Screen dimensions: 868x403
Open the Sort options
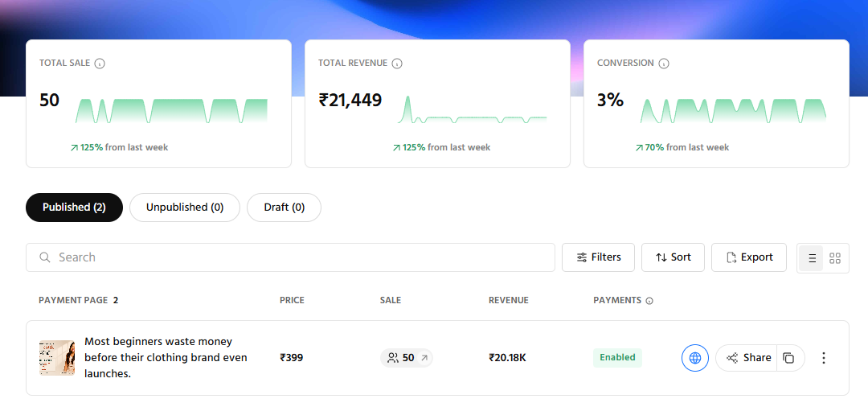[673, 257]
